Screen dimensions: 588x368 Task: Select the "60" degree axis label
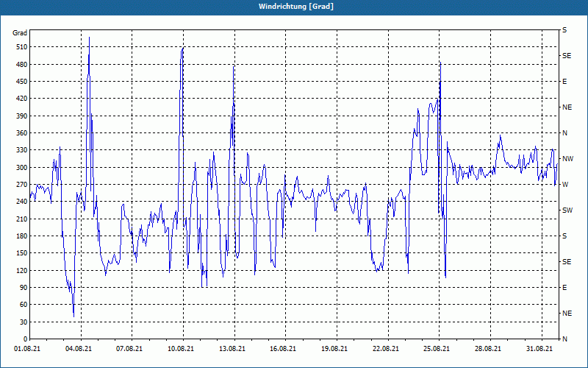pos(24,305)
